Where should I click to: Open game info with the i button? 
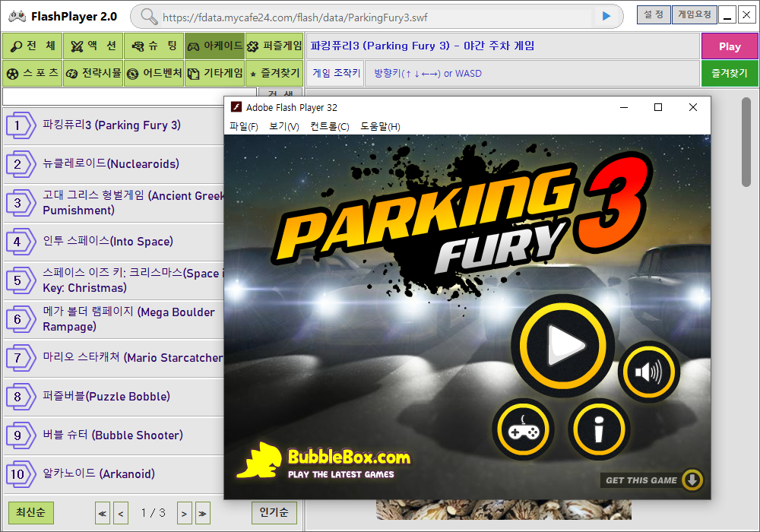[599, 429]
